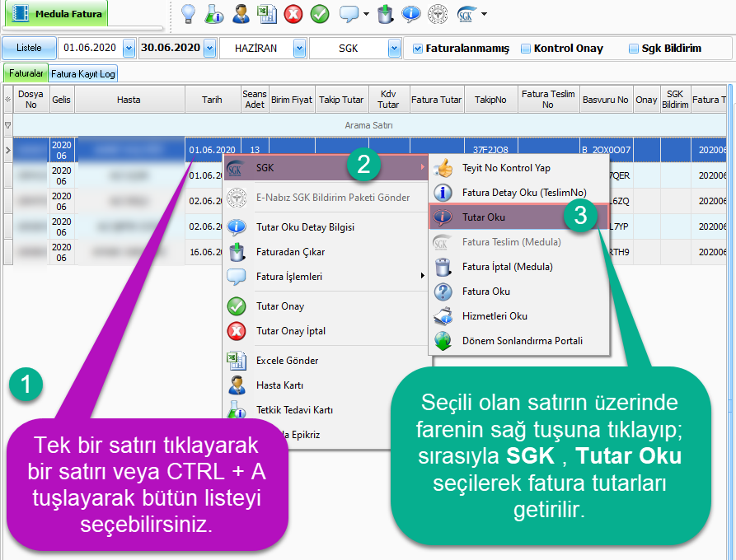
Task: Select Dönem Sonlandırma Portali submenu item
Action: click(518, 340)
